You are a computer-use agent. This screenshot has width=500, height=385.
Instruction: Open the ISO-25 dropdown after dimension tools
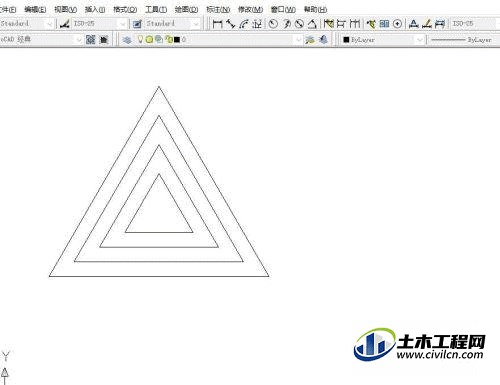[475, 24]
